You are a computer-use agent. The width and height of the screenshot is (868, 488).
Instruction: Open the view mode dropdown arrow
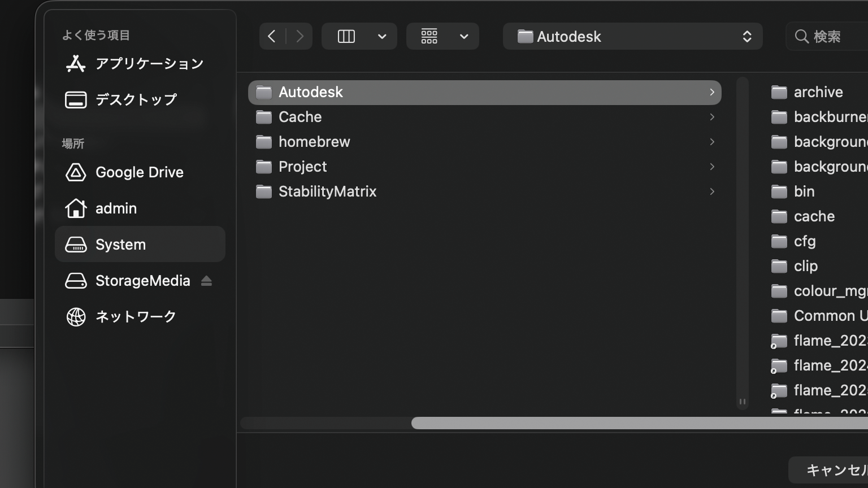pos(382,37)
